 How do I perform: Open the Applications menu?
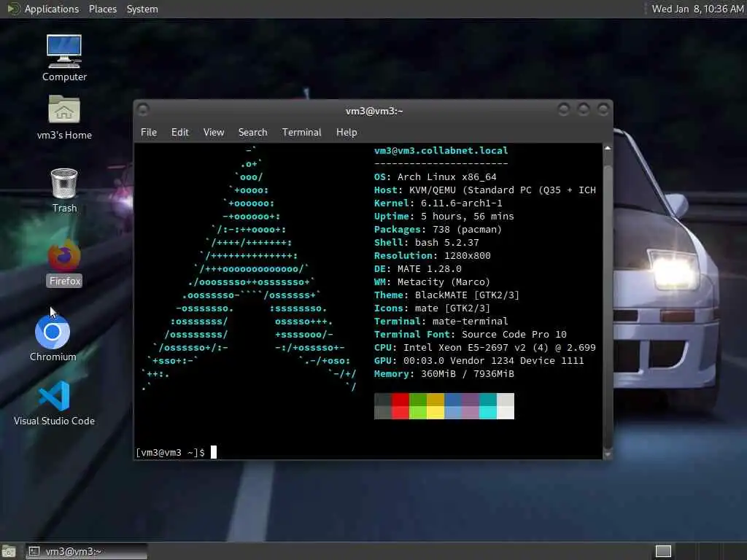52,9
